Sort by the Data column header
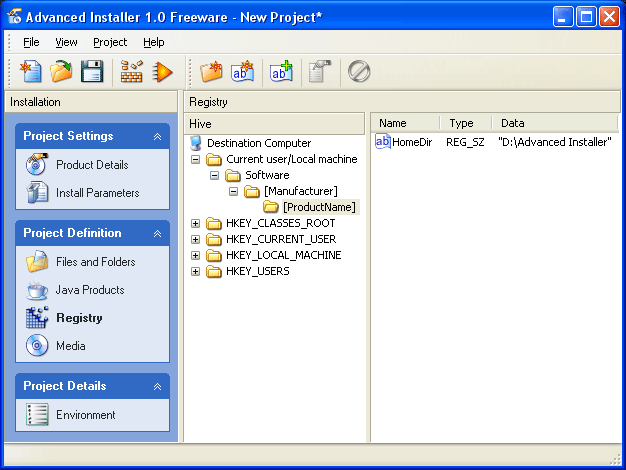This screenshot has width=626, height=470. click(555, 123)
